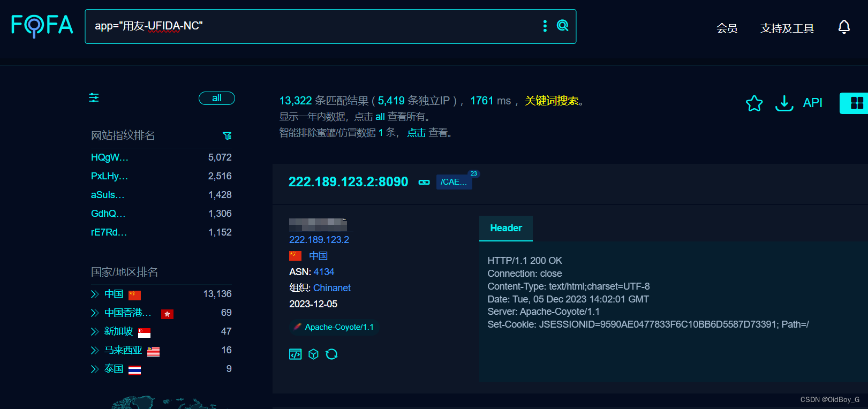868x409 pixels.
Task: Click organization Chinanet
Action: pos(332,288)
